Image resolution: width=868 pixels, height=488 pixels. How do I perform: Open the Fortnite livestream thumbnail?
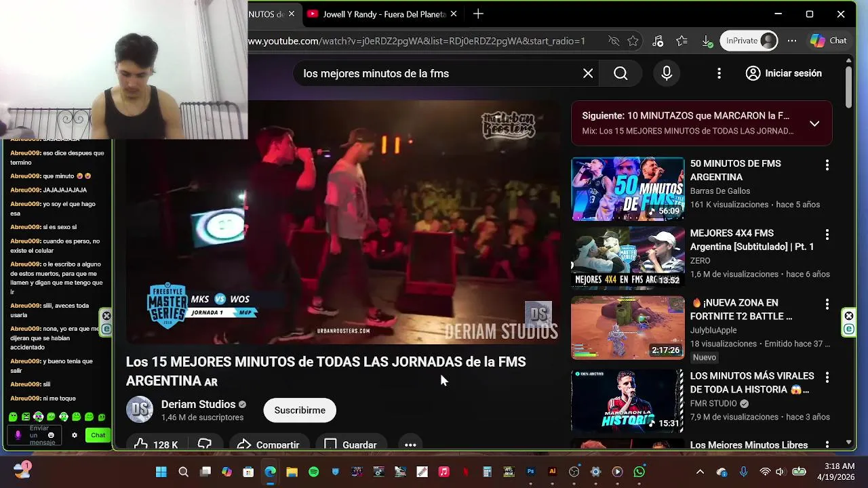click(628, 329)
